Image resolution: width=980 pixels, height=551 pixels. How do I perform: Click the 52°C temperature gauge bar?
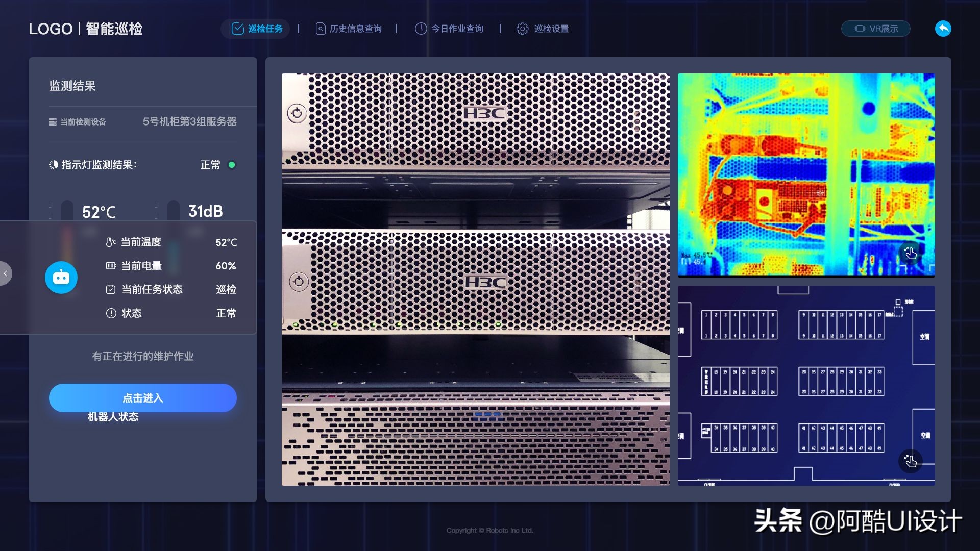tap(67, 210)
